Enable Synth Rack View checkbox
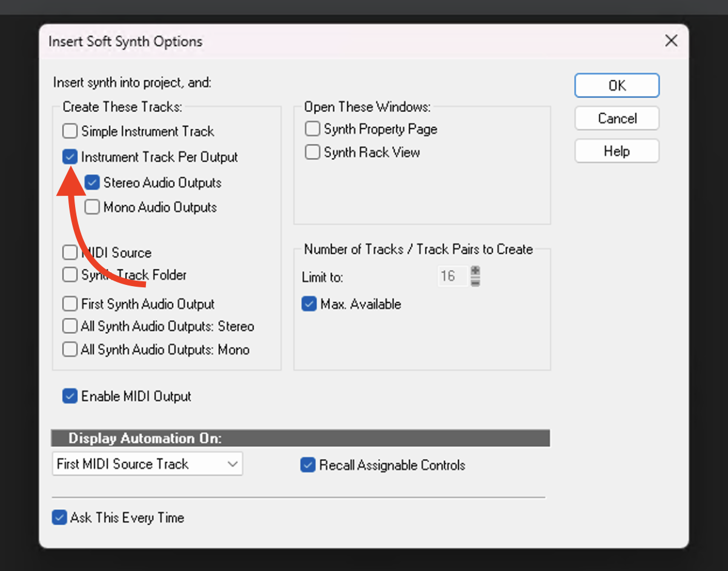728x571 pixels. click(313, 152)
